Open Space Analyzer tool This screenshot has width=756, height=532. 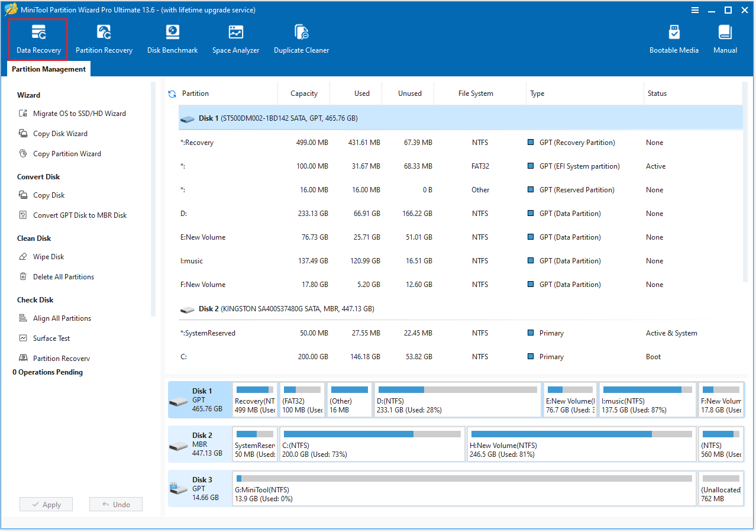[235, 40]
